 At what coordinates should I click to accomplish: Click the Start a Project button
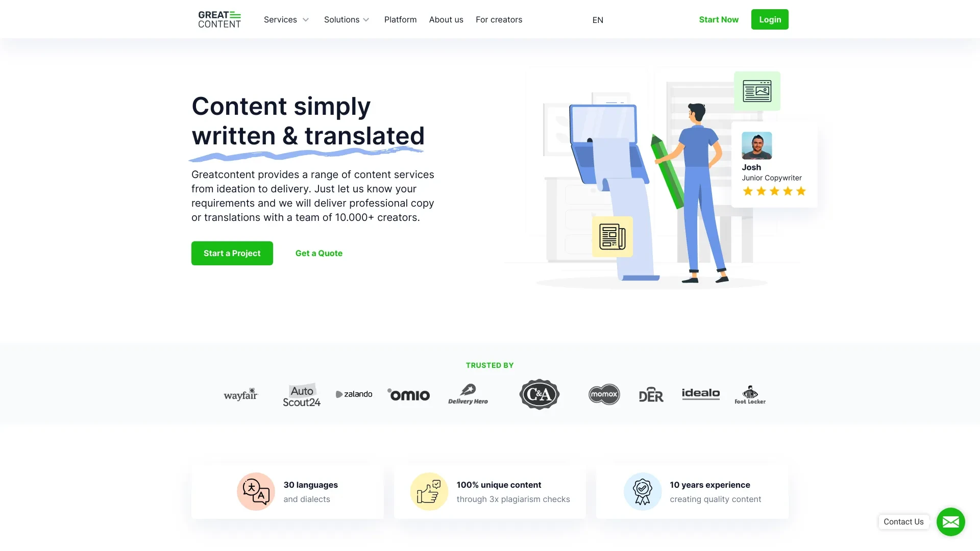click(x=232, y=253)
